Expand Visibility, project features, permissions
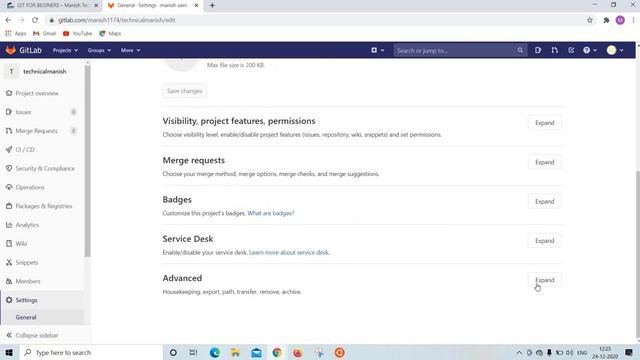This screenshot has width=640, height=360. click(544, 123)
